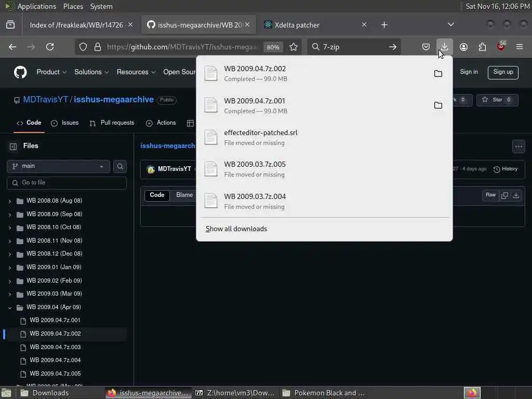Open main branch selector dropdown
Image resolution: width=532 pixels, height=399 pixels.
point(58,166)
